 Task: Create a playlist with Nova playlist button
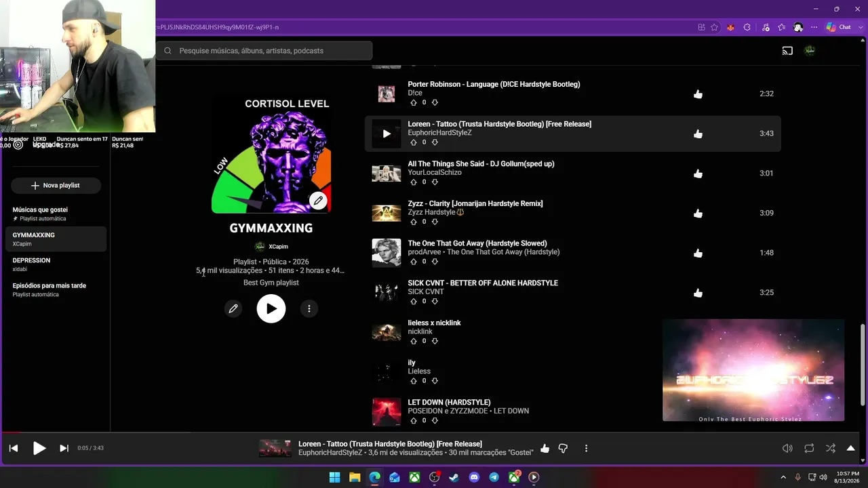tap(56, 185)
